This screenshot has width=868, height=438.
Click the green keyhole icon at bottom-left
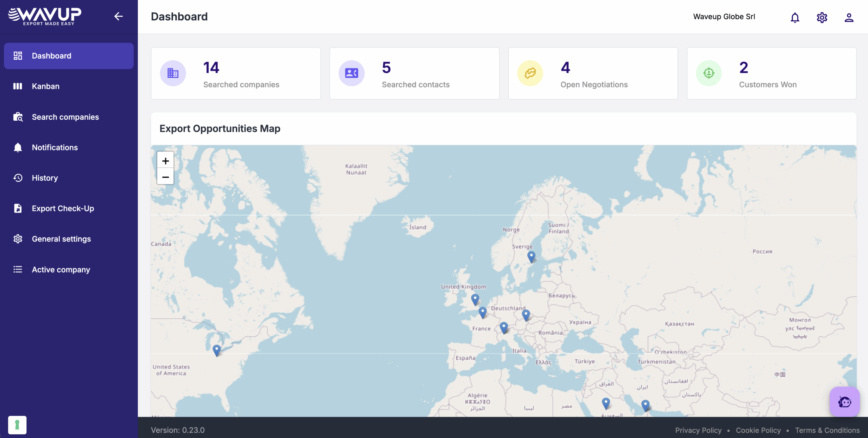pos(17,425)
